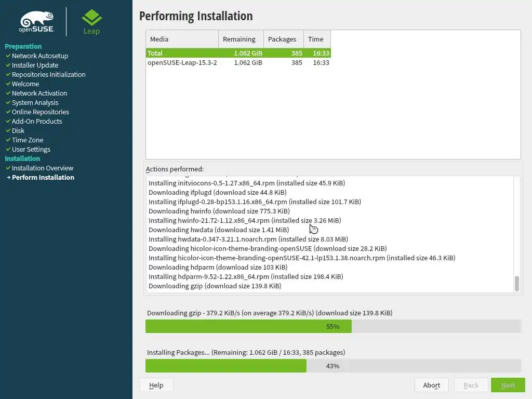Screen dimensions: 532x399
Task: Click checkmark beside Welcome step
Action: (8, 84)
